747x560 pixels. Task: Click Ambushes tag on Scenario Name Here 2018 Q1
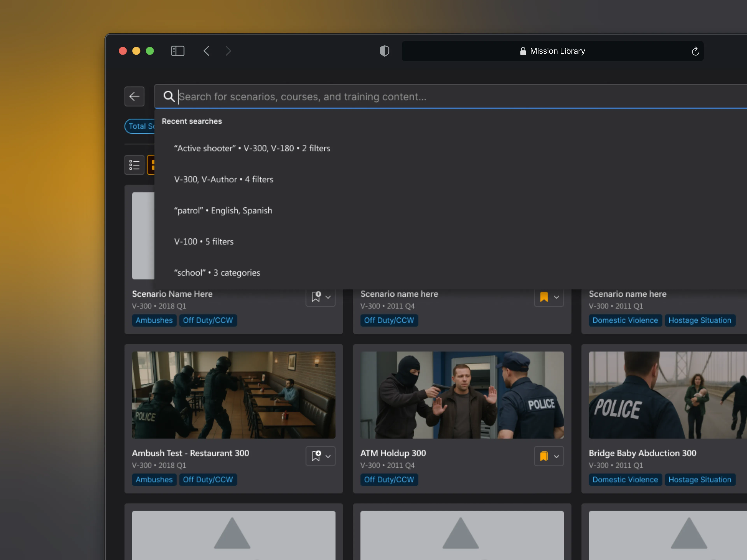tap(154, 320)
